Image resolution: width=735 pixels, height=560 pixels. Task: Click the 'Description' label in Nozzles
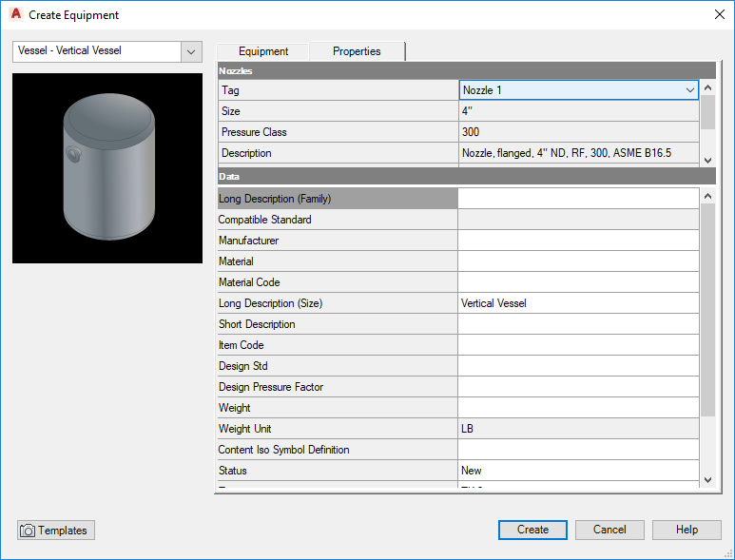point(246,153)
